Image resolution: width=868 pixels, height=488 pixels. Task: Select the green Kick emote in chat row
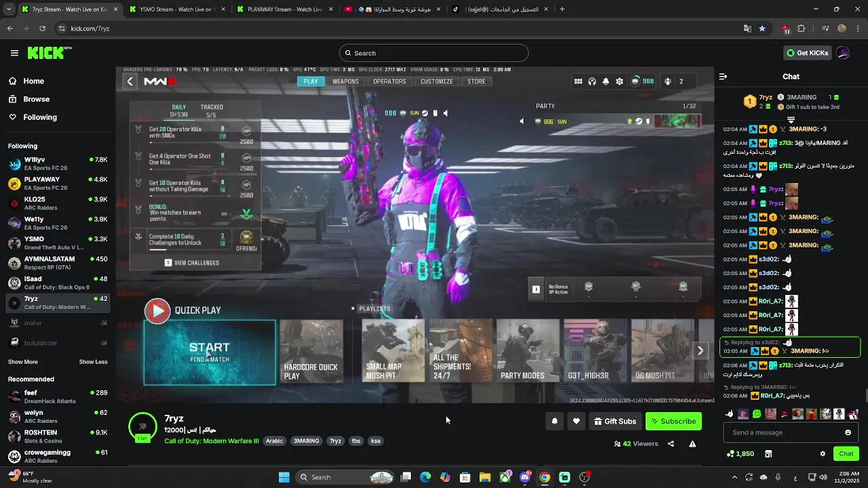757,413
